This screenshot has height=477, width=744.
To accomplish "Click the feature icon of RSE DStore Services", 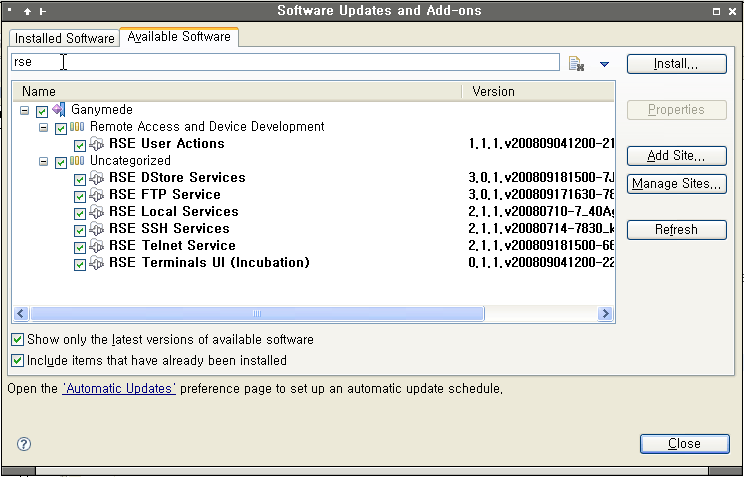I will (96, 178).
